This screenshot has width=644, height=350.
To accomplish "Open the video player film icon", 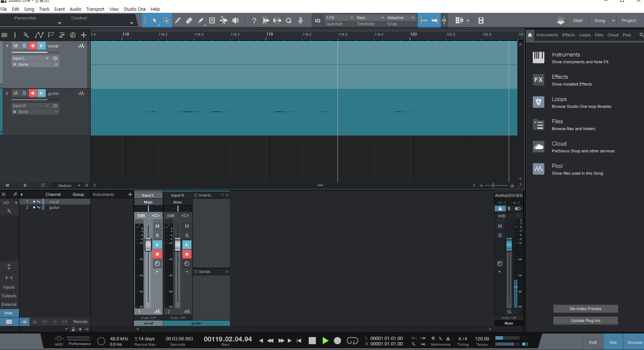I will (481, 20).
